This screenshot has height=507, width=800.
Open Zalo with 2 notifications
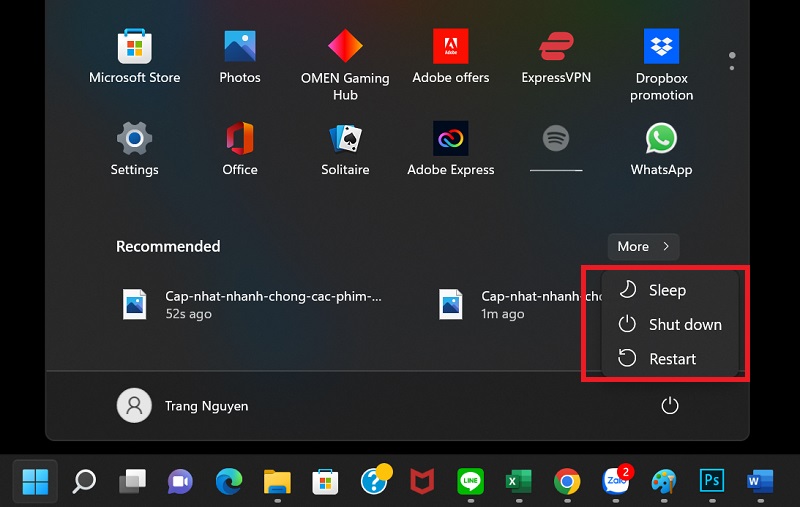(x=616, y=479)
